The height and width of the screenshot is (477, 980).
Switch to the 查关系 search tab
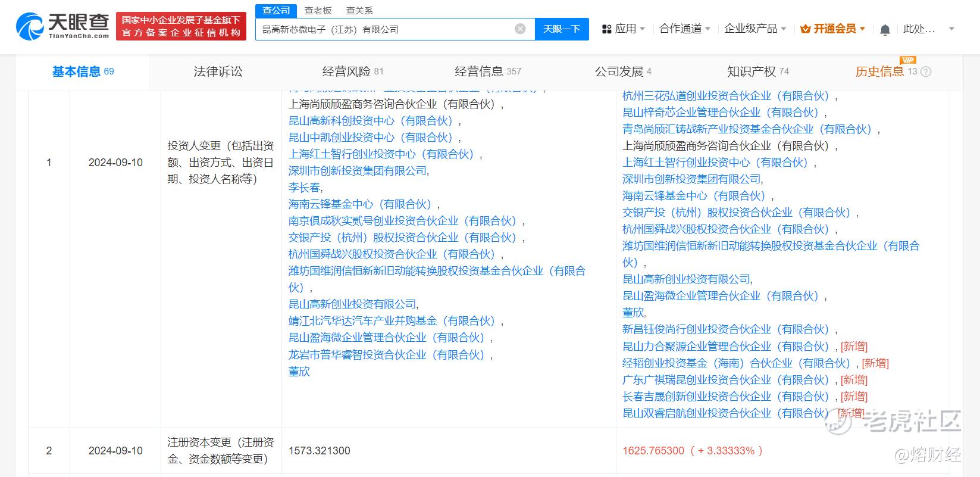360,11
